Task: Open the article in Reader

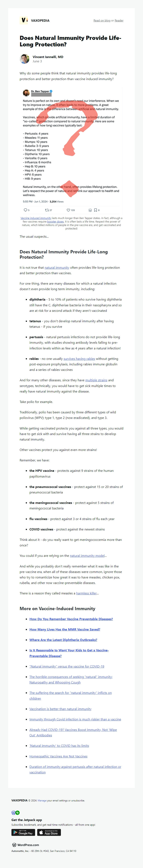Action: click(x=119, y=21)
